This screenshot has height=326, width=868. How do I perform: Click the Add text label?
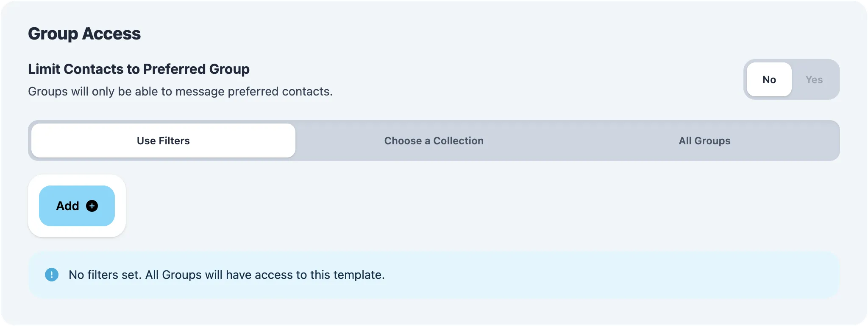(67, 206)
